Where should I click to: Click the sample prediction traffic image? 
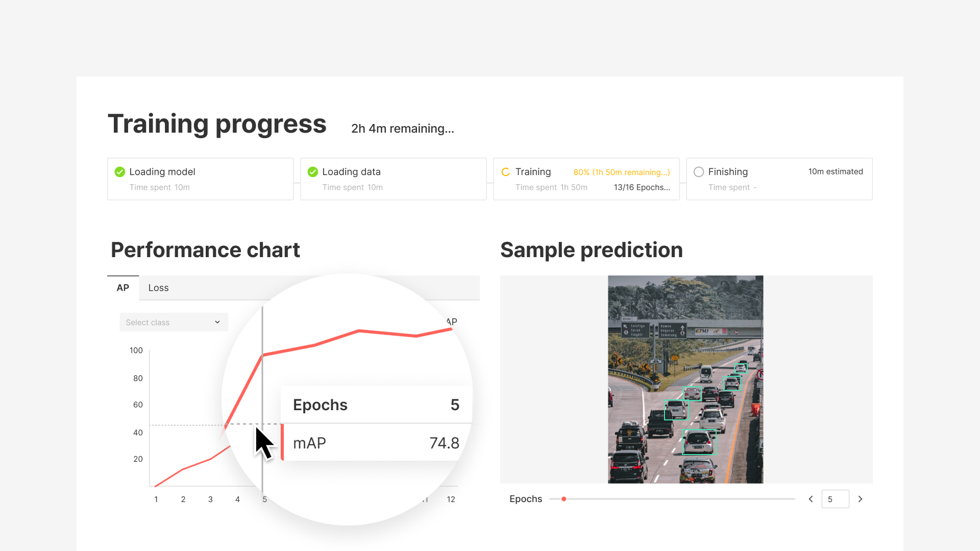point(685,379)
